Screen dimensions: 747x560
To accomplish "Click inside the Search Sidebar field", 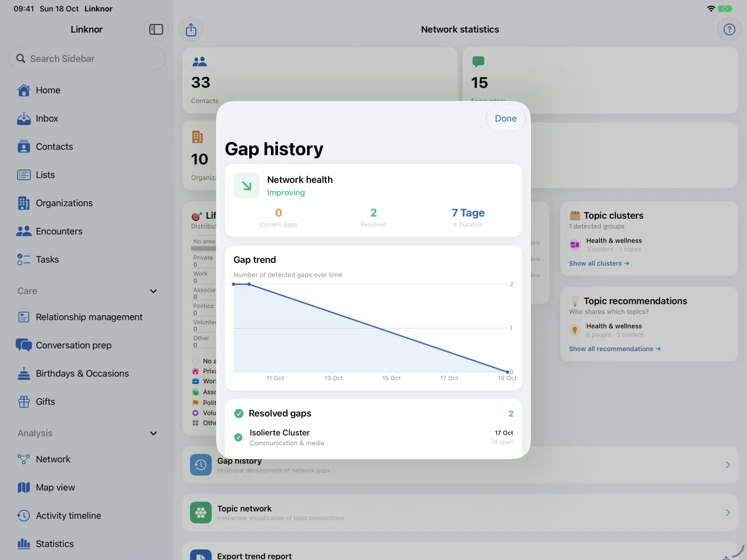I will [87, 59].
